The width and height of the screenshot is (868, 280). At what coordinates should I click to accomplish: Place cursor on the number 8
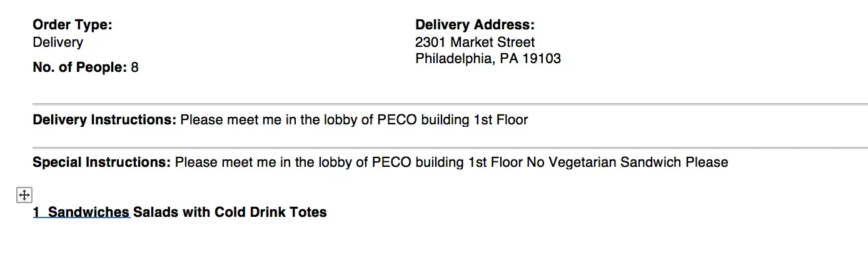pyautogui.click(x=134, y=67)
